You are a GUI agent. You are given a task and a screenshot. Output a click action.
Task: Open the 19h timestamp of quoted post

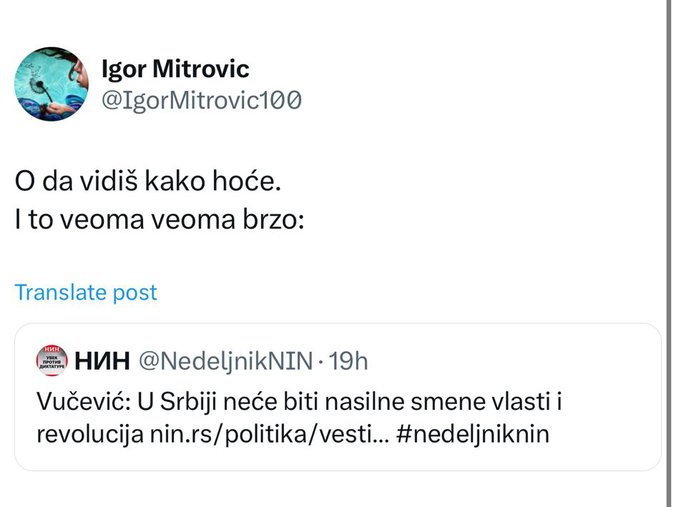350,359
